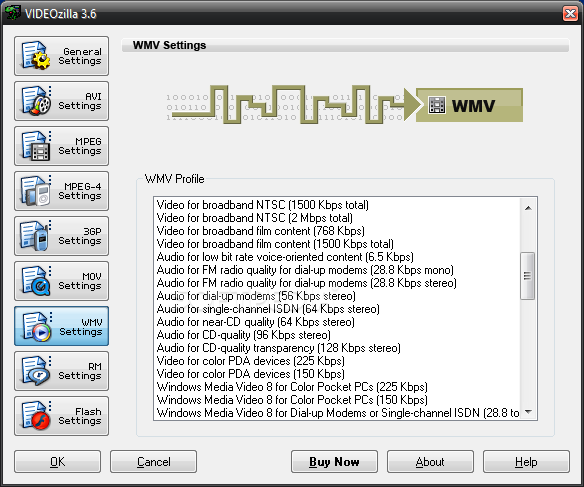Select Audio for near-CD quality (64 Kbps stereo)
Screen dimensions: 584x487
click(x=256, y=322)
